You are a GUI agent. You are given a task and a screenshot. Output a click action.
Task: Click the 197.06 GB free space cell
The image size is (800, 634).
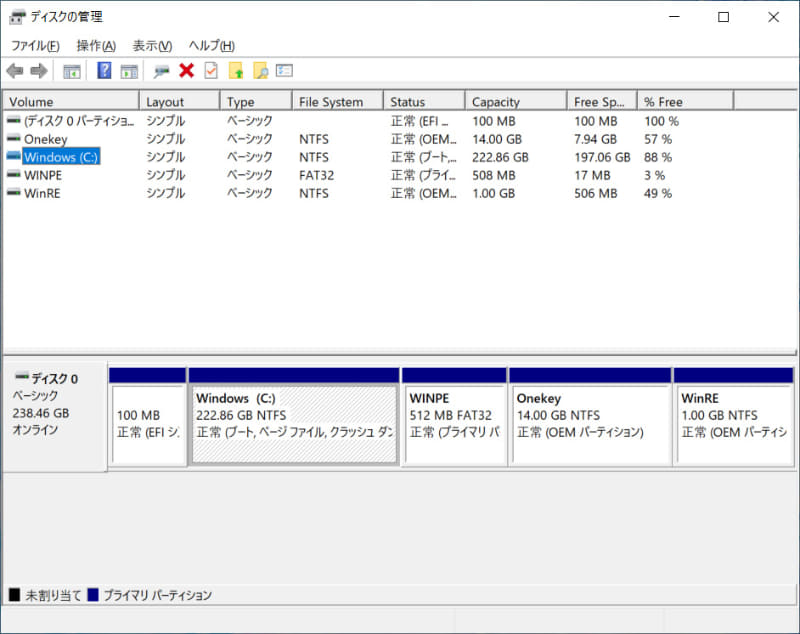pyautogui.click(x=602, y=157)
